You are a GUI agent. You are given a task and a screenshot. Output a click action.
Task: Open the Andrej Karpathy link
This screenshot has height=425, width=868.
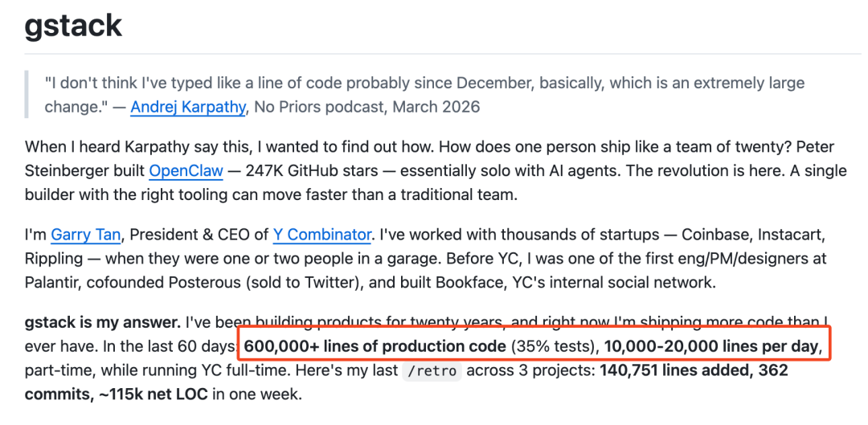[187, 107]
